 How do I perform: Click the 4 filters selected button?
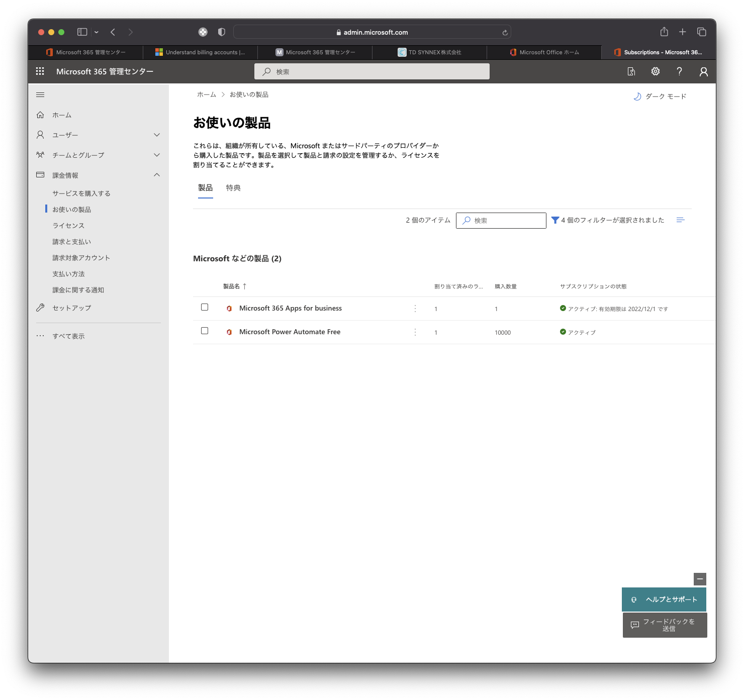pyautogui.click(x=608, y=220)
